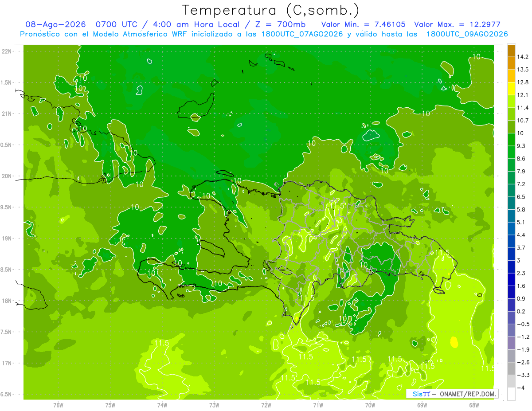The image size is (532, 411).
Task: Click the colorbar value "11.4"
Action: click(x=523, y=108)
